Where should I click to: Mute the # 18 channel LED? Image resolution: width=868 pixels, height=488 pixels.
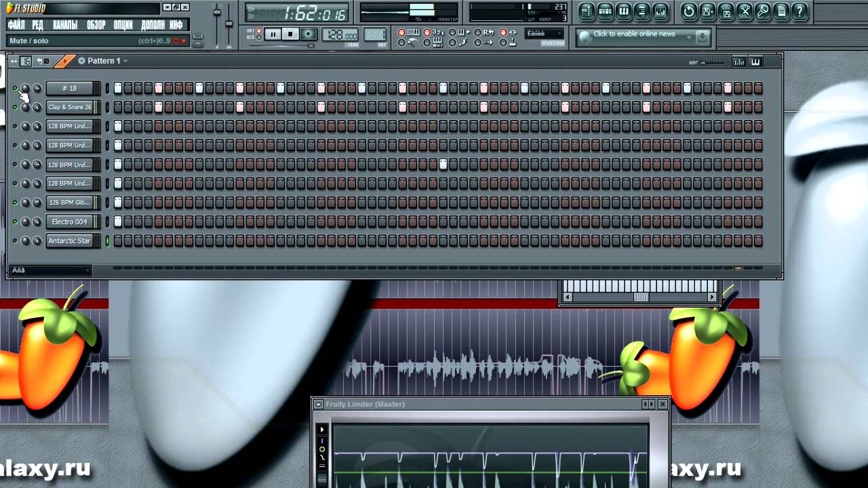coord(15,88)
